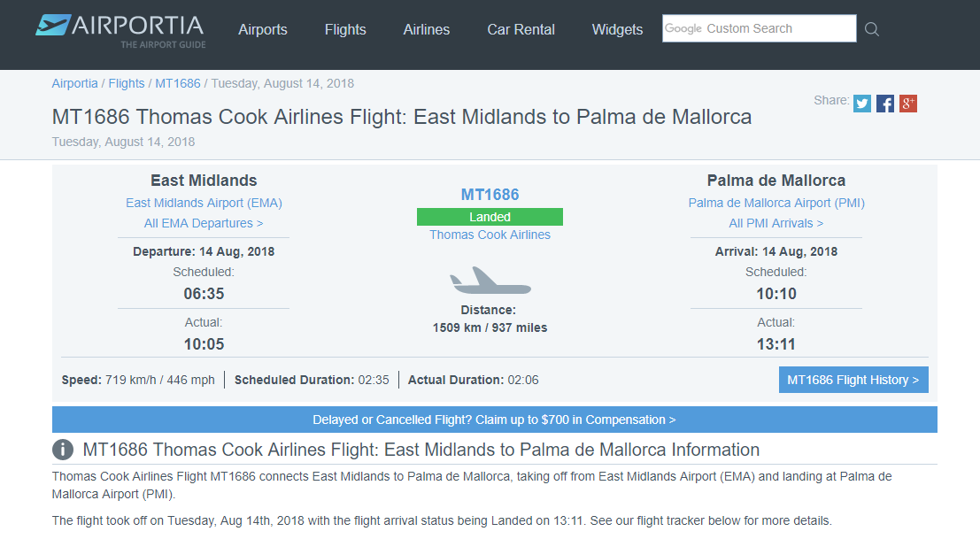980x539 pixels.
Task: Click the Thomas Cook Airlines link
Action: pyautogui.click(x=490, y=235)
